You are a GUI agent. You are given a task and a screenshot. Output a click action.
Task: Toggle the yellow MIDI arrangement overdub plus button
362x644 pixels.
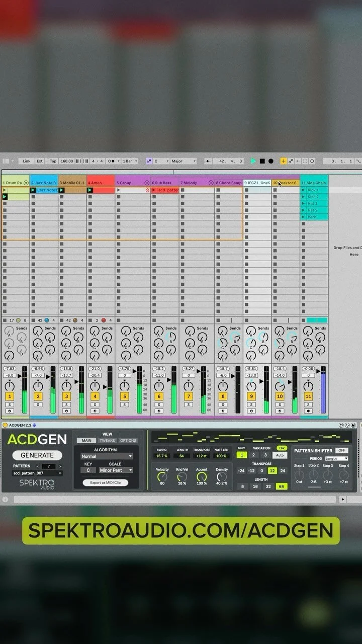284,161
